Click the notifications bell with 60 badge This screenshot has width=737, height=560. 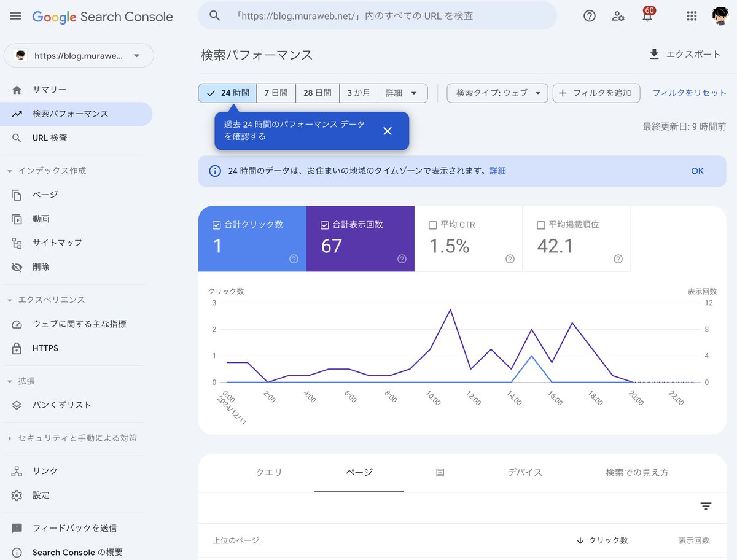click(646, 16)
